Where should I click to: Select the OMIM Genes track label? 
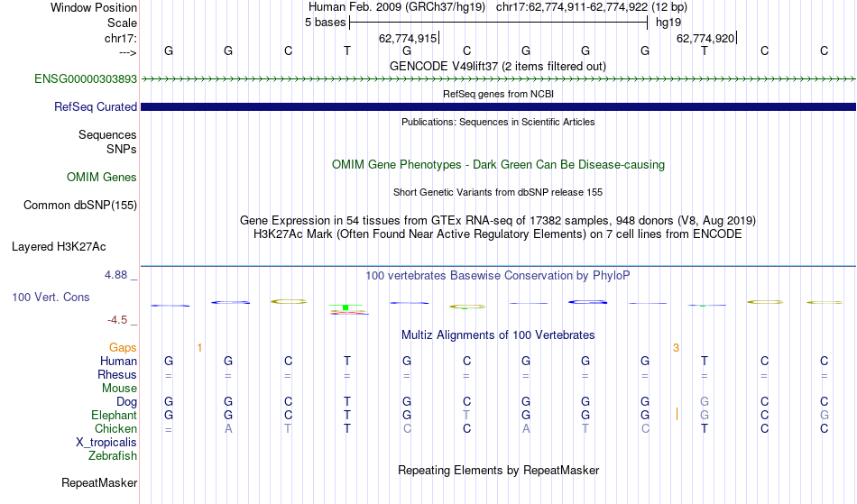pyautogui.click(x=101, y=178)
